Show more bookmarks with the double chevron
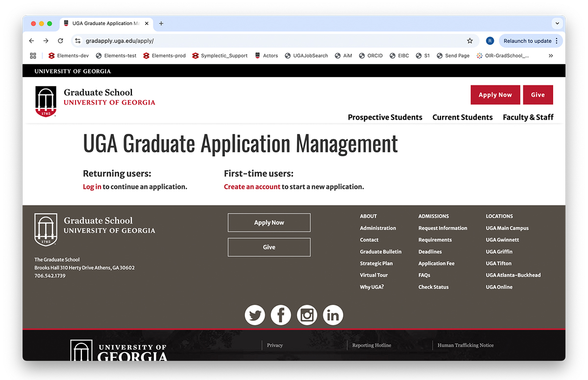This screenshot has height=380, width=588. point(551,55)
